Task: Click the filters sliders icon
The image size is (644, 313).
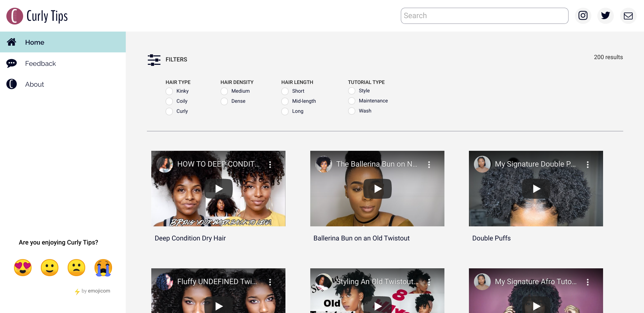Action: [154, 60]
